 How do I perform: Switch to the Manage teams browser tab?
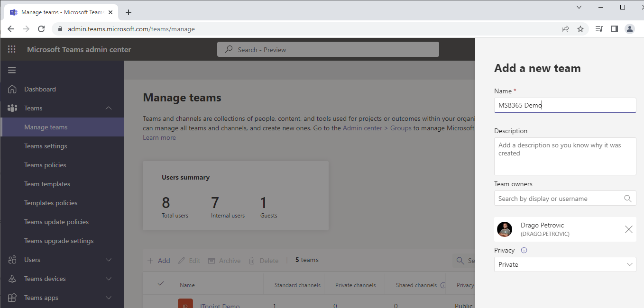tap(61, 12)
